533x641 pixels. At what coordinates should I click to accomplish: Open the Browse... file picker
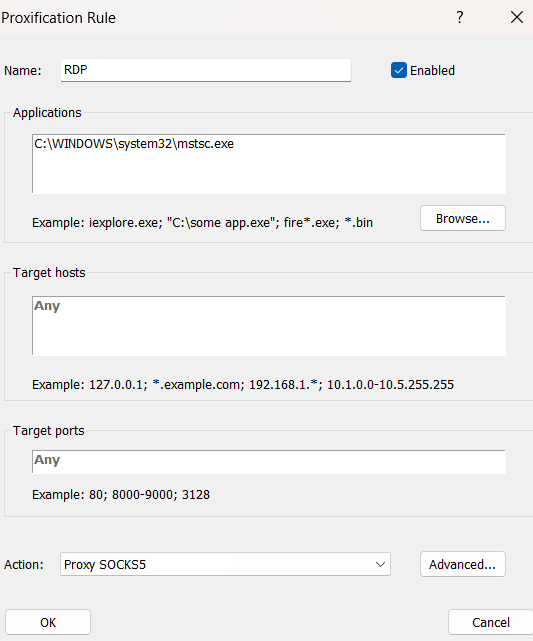[463, 218]
